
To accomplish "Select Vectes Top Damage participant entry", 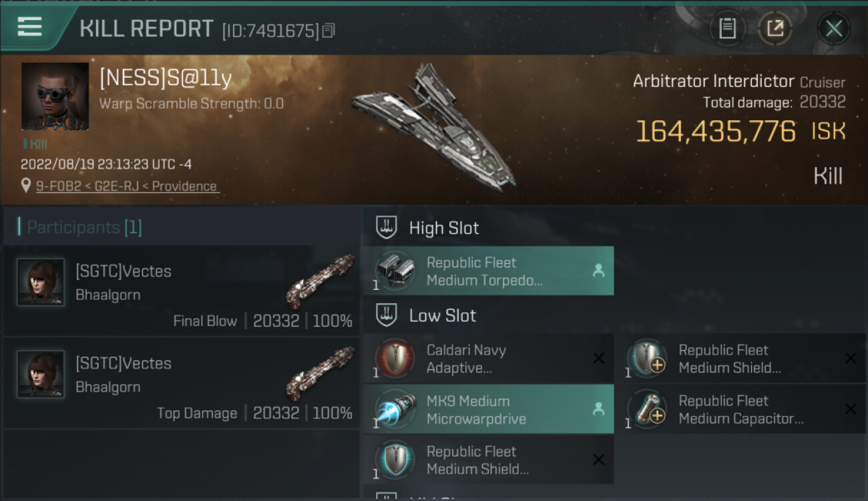I will 182,383.
